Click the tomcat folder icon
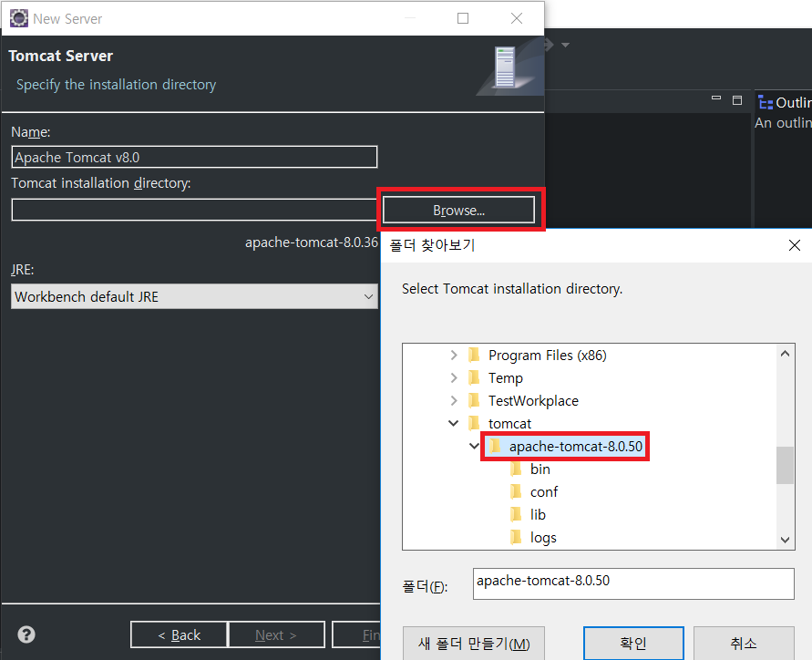 point(474,423)
